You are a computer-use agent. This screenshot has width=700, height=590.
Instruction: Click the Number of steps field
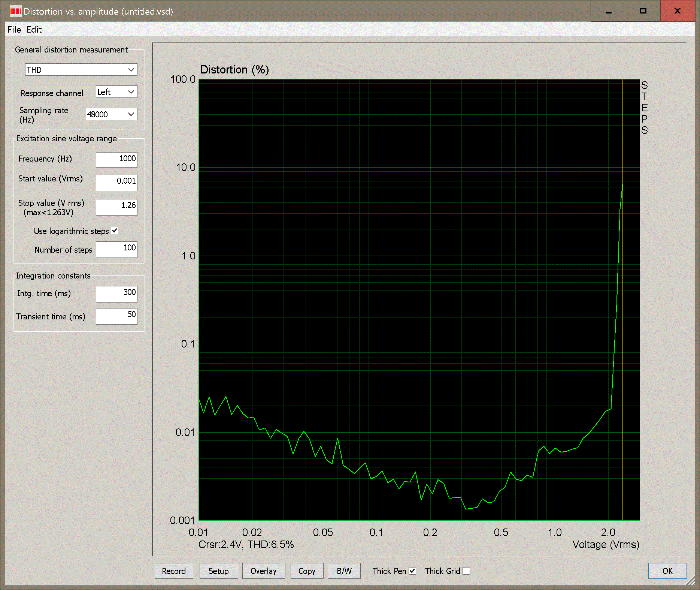click(x=116, y=250)
